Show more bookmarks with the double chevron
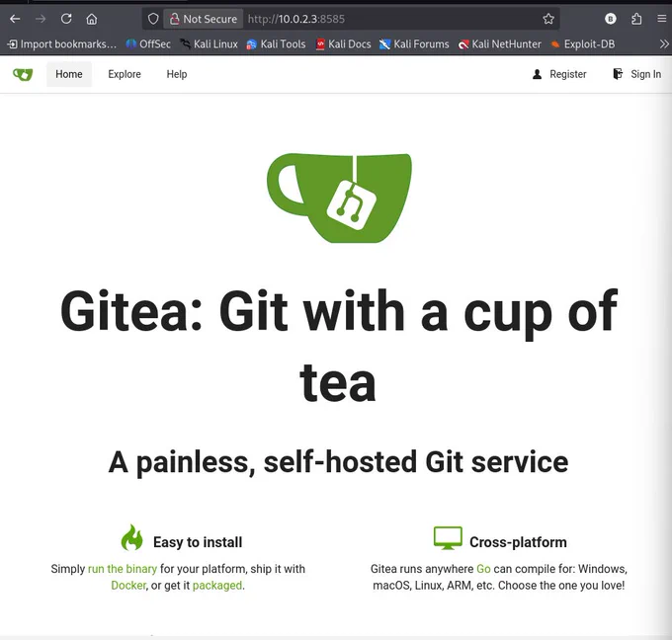 pyautogui.click(x=664, y=44)
